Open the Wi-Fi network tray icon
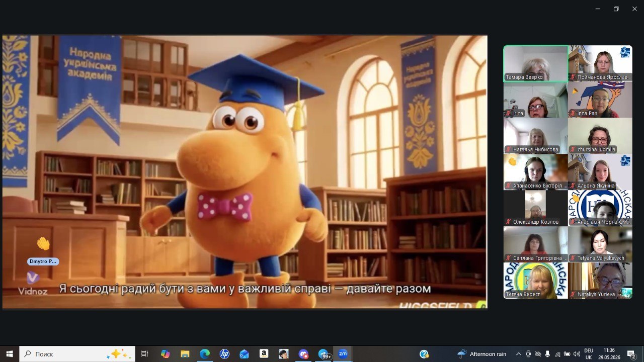The height and width of the screenshot is (362, 644). pyautogui.click(x=557, y=354)
